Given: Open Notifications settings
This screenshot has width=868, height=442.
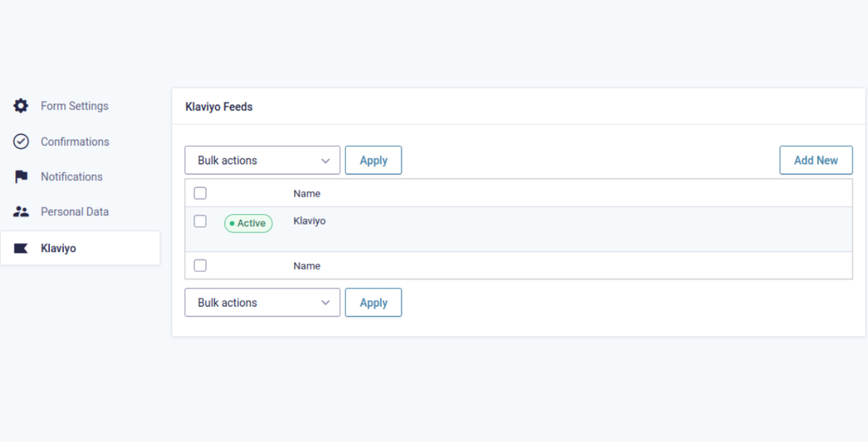Looking at the screenshot, I should (71, 177).
